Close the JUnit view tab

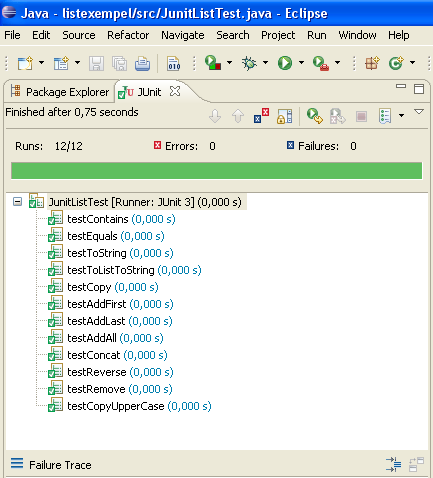pyautogui.click(x=175, y=91)
